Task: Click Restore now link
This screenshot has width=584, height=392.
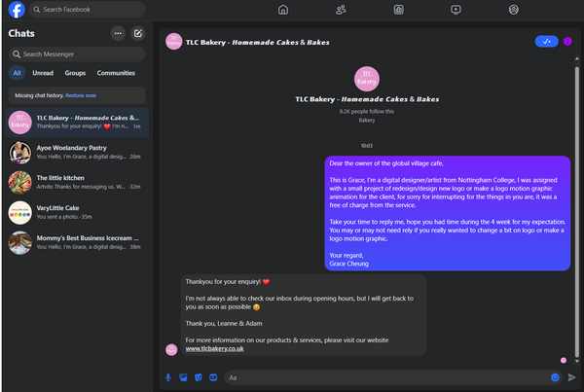Action: coord(81,95)
